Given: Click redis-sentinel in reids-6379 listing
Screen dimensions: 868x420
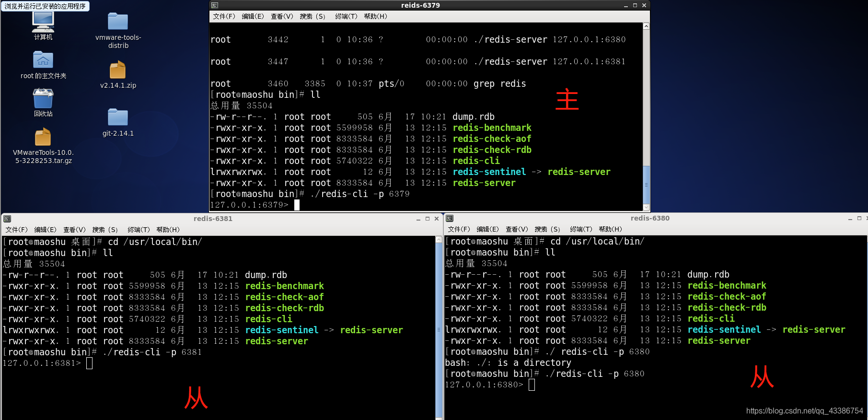Looking at the screenshot, I should pyautogui.click(x=489, y=172).
